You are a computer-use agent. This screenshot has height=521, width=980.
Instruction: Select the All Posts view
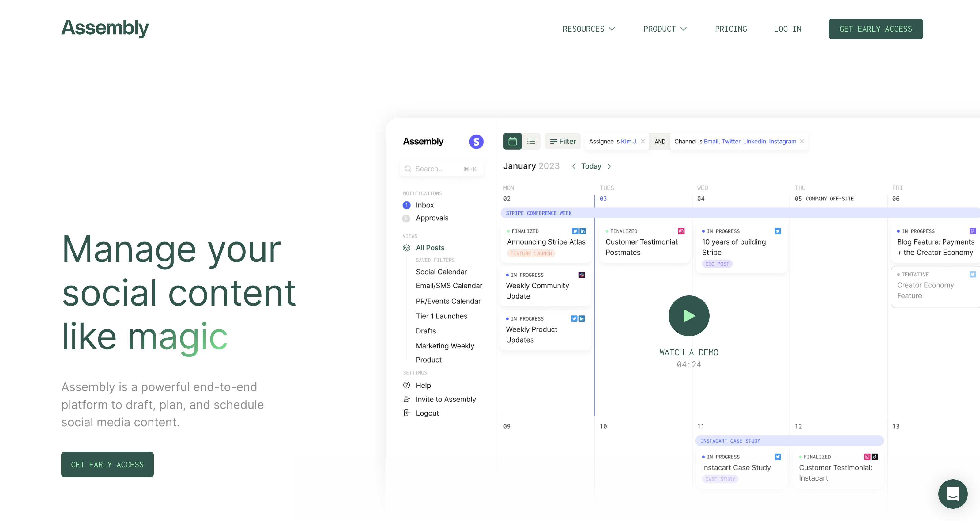(430, 248)
